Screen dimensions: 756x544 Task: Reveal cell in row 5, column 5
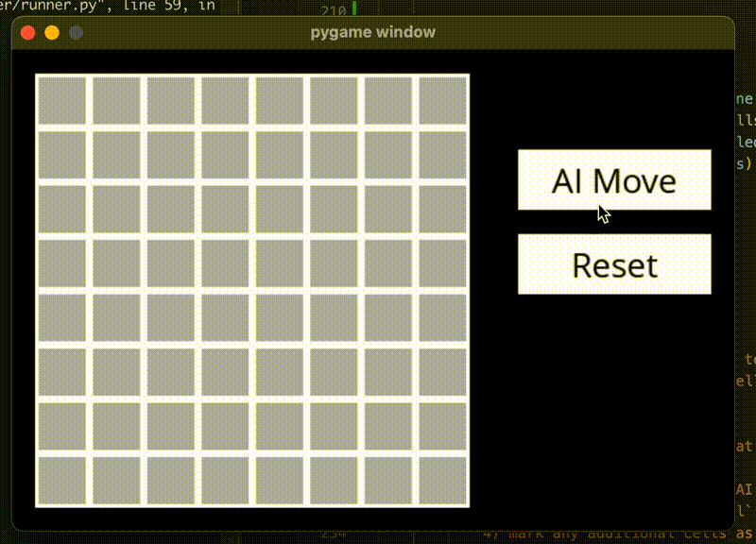click(x=280, y=317)
